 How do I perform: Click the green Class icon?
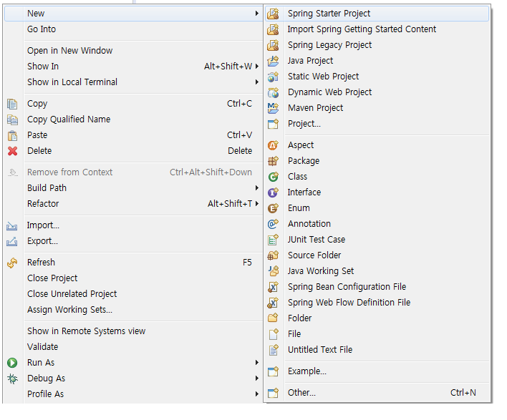click(273, 177)
